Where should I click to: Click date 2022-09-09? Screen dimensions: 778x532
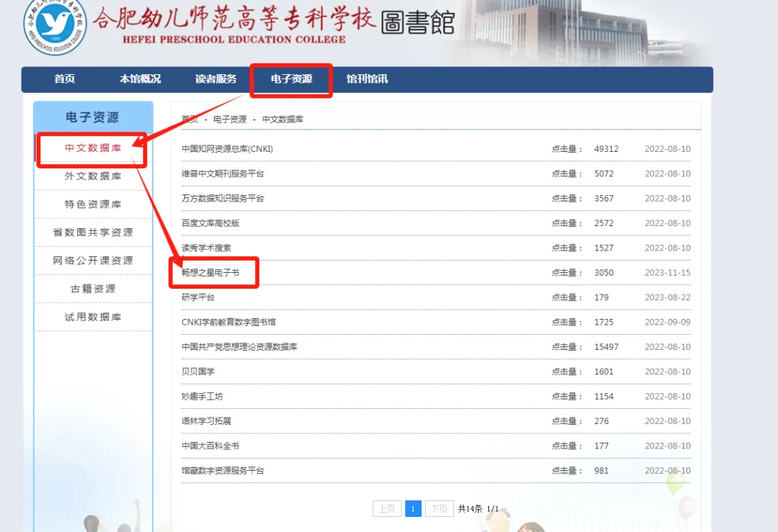coord(667,323)
